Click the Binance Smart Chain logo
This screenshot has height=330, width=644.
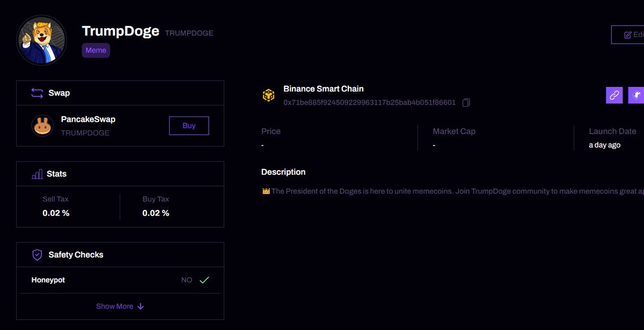(x=268, y=96)
